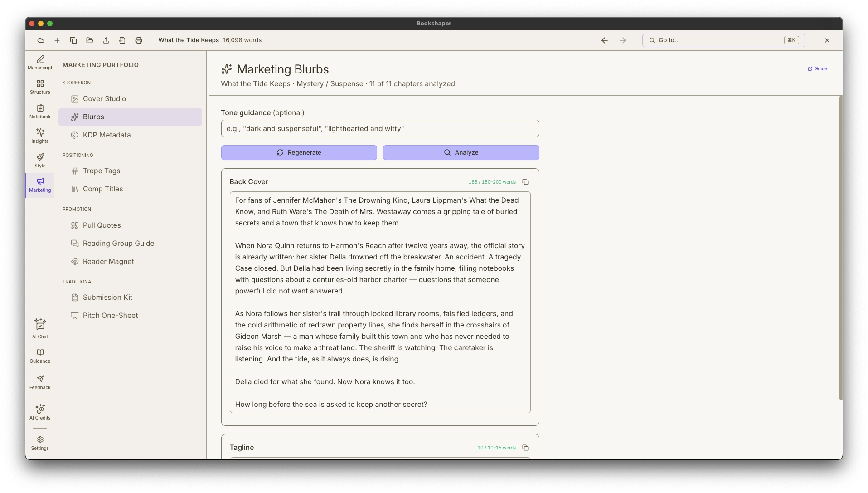Click the Tone guidance input field
This screenshot has width=868, height=493.
coord(380,129)
